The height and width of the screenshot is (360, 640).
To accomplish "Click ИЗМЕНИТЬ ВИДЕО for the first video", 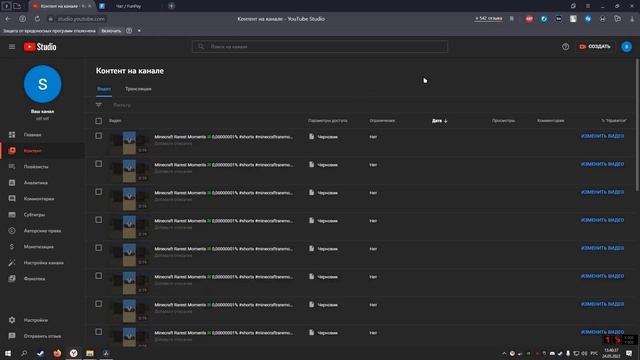I will pos(602,136).
